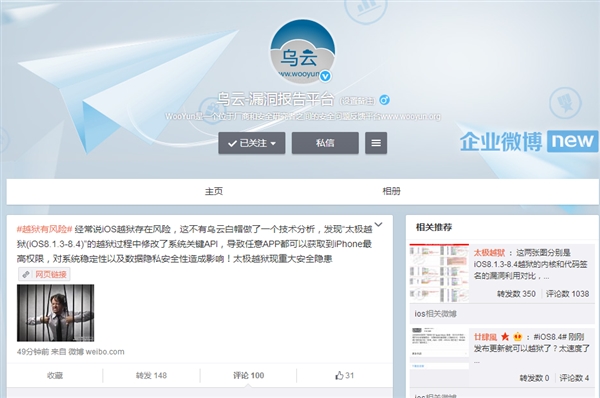Click the 私信 private message button
Screen dimensions: 600x398
(x=325, y=143)
